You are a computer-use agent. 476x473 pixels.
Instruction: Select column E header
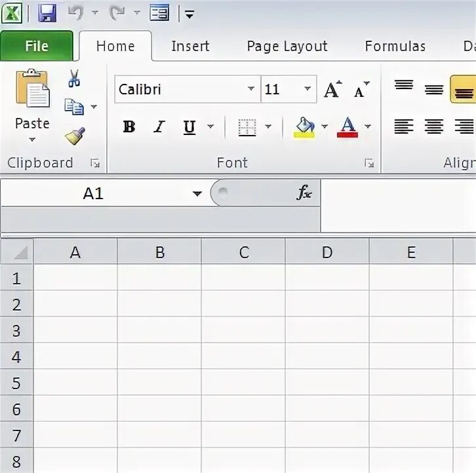411,252
